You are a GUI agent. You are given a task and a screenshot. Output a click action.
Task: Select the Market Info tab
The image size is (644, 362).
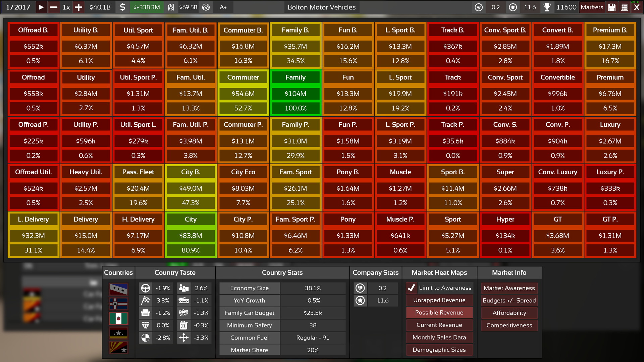(509, 272)
